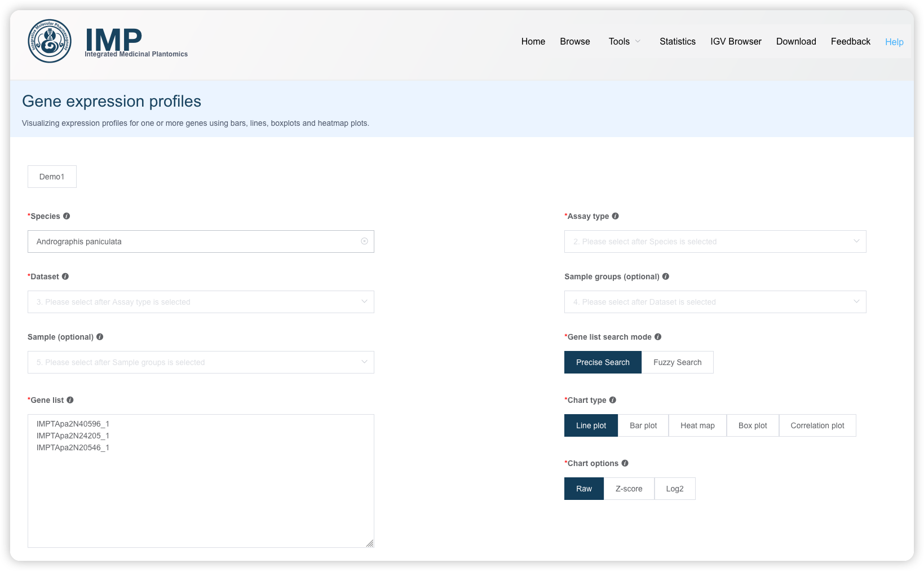Choose Line plot chart type

click(x=591, y=425)
